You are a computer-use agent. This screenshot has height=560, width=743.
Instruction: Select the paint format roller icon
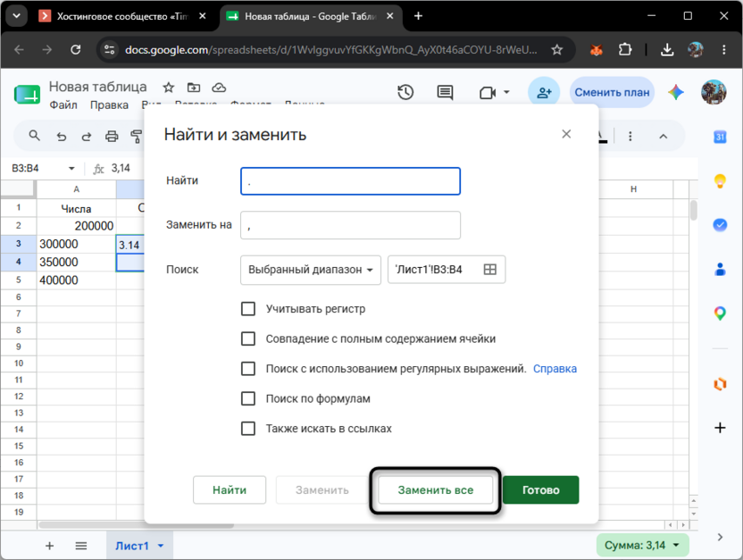[x=137, y=137]
